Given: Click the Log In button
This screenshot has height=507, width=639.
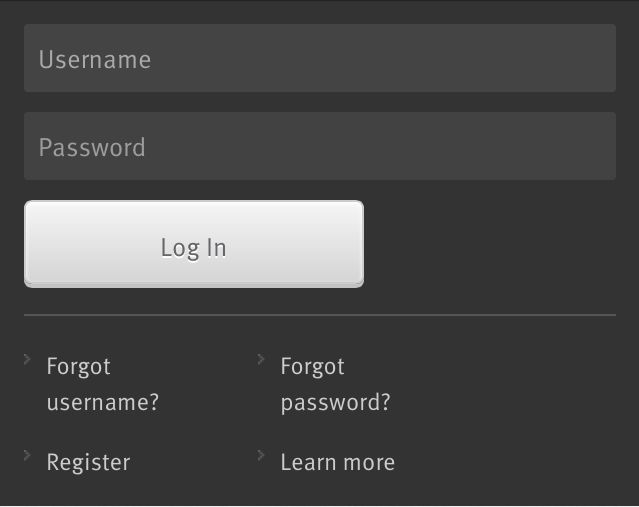Looking at the screenshot, I should [194, 244].
